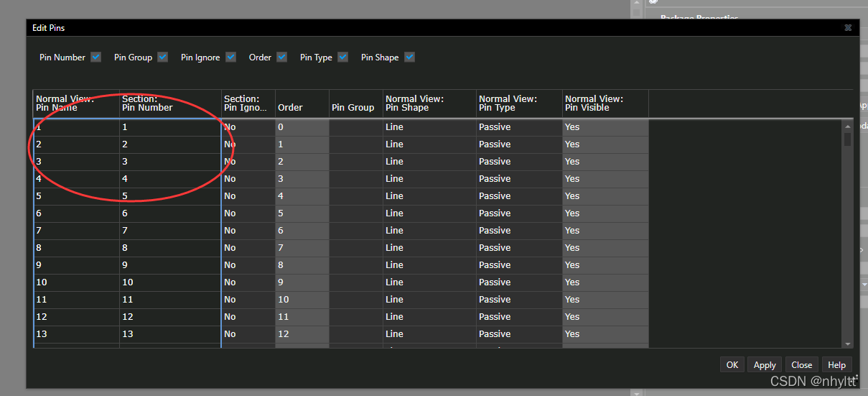Viewport: 868px width, 396px height.
Task: Close the Edit Pins dialog with X
Action: point(848,28)
